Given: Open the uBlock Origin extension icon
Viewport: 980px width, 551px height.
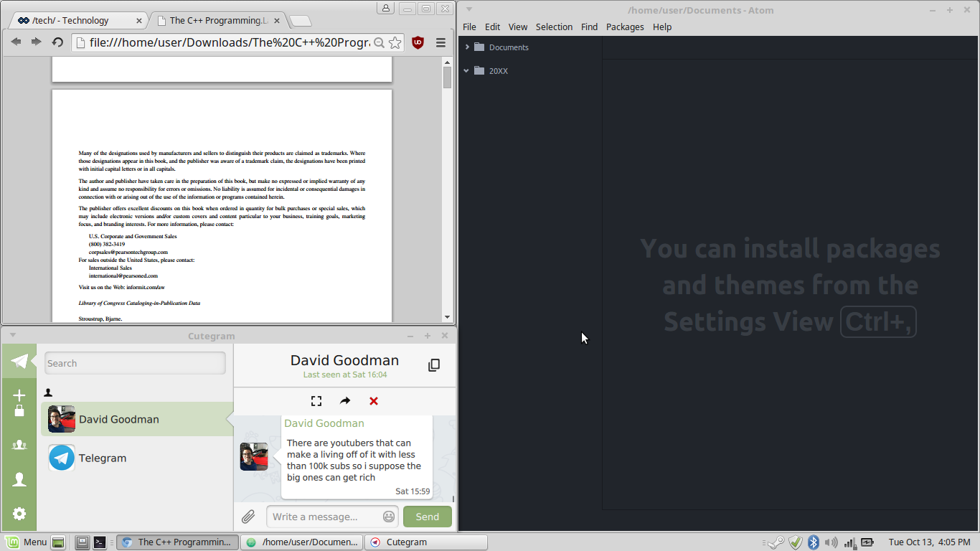Looking at the screenshot, I should pyautogui.click(x=418, y=42).
